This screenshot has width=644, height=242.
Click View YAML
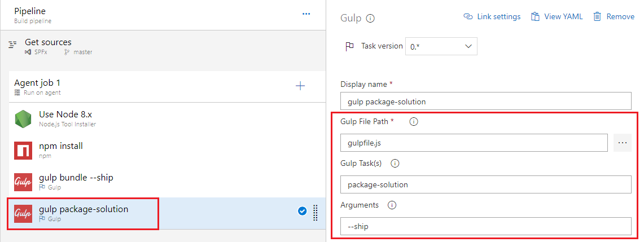pos(557,17)
